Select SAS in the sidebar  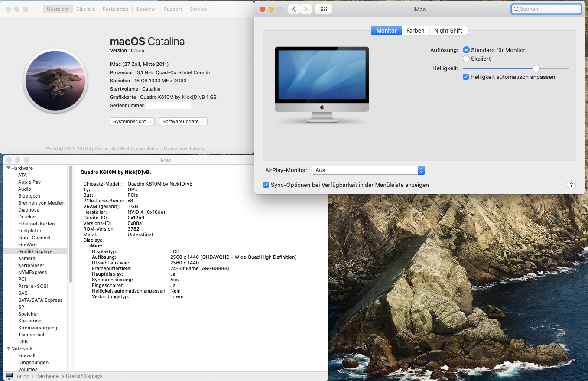coord(23,293)
